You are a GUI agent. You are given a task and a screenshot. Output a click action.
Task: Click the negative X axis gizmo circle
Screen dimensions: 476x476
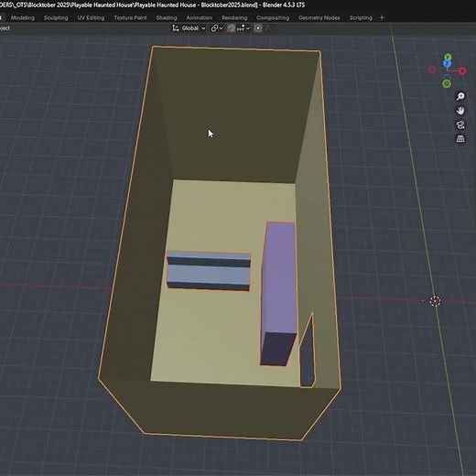[432, 70]
